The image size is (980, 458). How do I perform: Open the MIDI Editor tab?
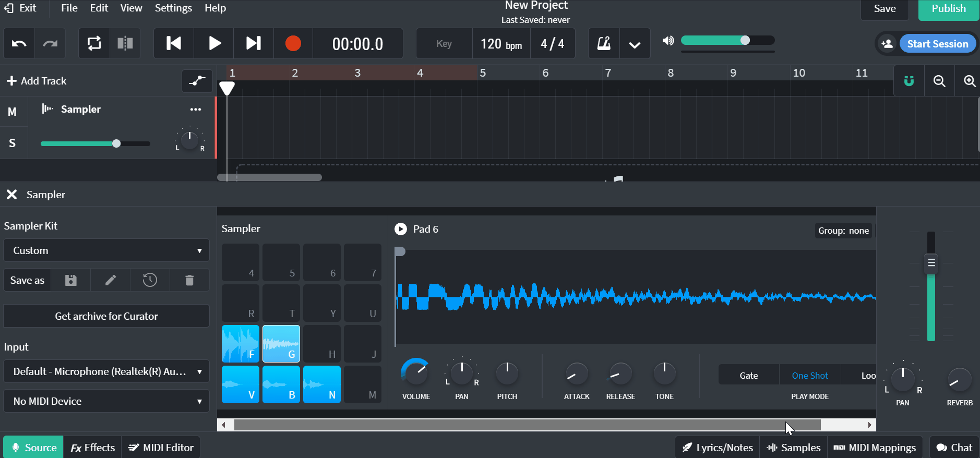tap(161, 448)
